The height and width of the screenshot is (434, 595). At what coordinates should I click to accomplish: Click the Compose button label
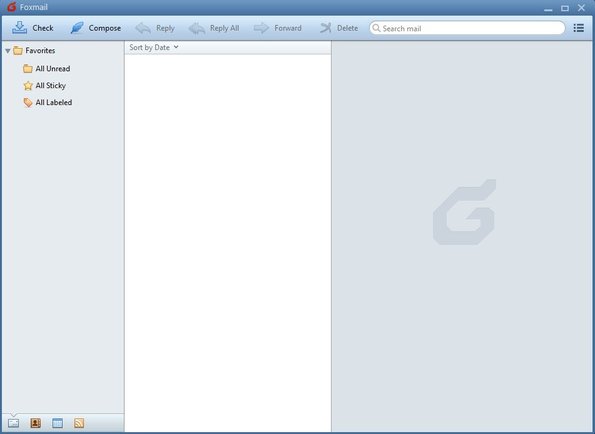pyautogui.click(x=105, y=28)
